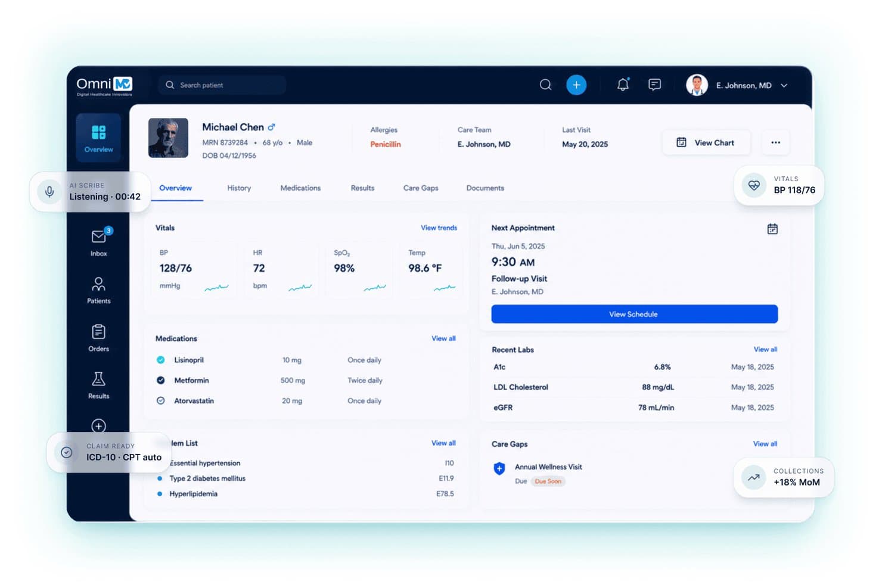Toggle the Atorvastatin medication check
Viewport: 882px width, 588px height.
tap(160, 401)
